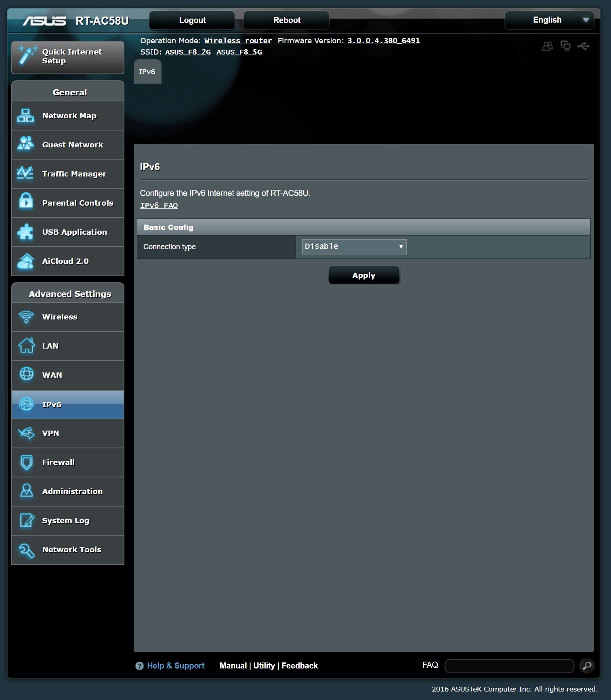Click the USB status icon at top right
This screenshot has width=611, height=700.
pos(583,46)
